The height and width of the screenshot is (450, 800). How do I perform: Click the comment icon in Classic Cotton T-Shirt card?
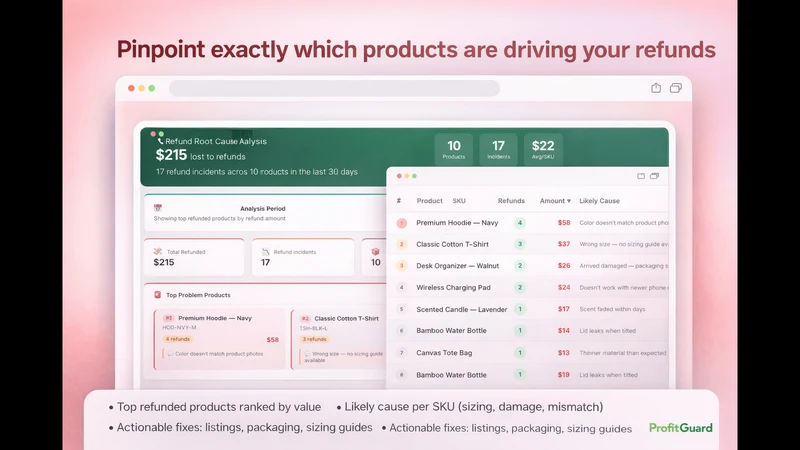point(308,354)
